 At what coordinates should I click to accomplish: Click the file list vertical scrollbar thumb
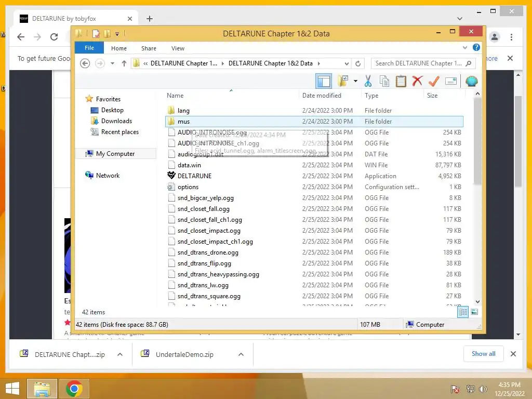(477, 141)
